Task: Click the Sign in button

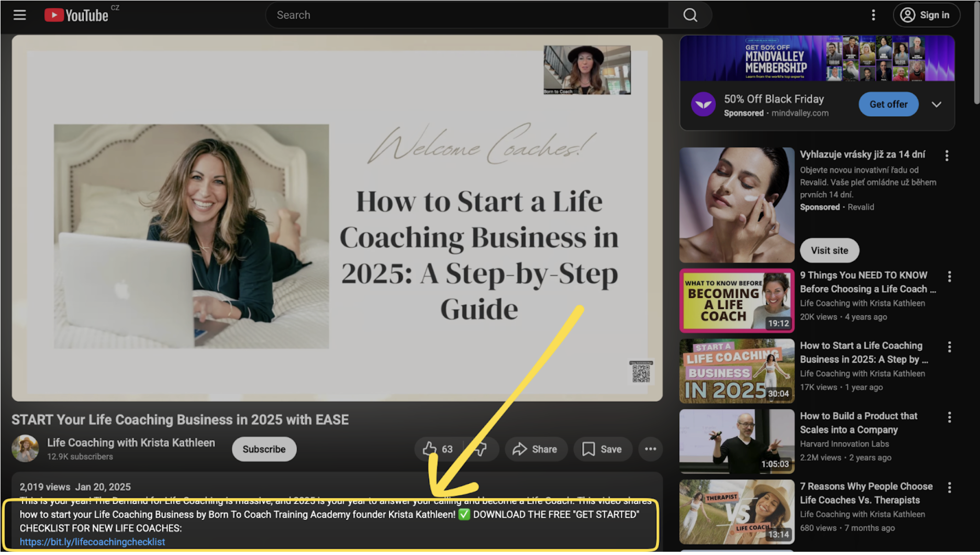Action: point(927,15)
